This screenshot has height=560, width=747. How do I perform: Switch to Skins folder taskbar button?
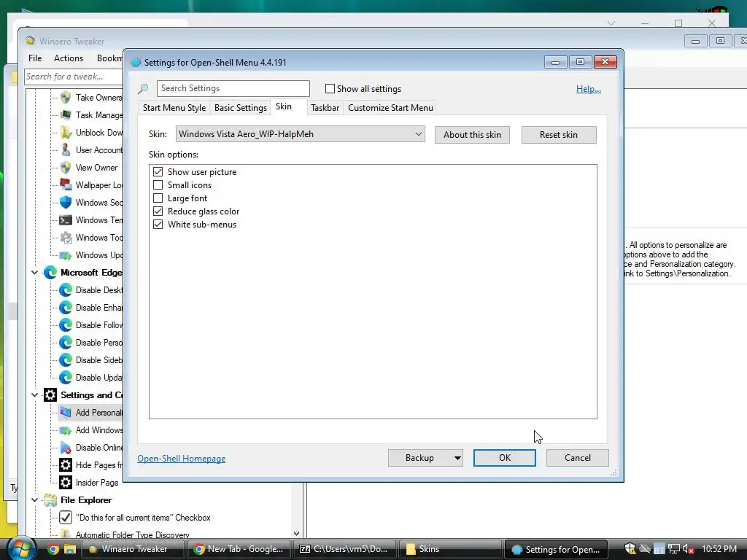tap(449, 549)
